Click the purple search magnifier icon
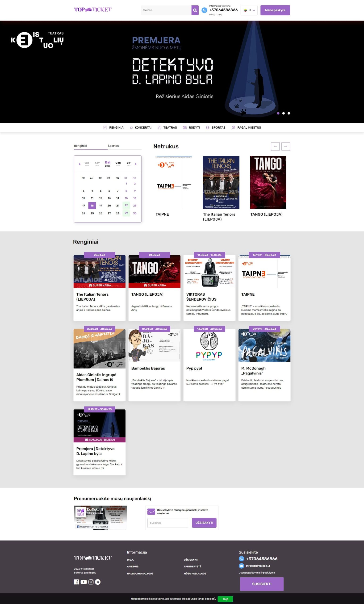This screenshot has width=364, height=604. coord(195,10)
